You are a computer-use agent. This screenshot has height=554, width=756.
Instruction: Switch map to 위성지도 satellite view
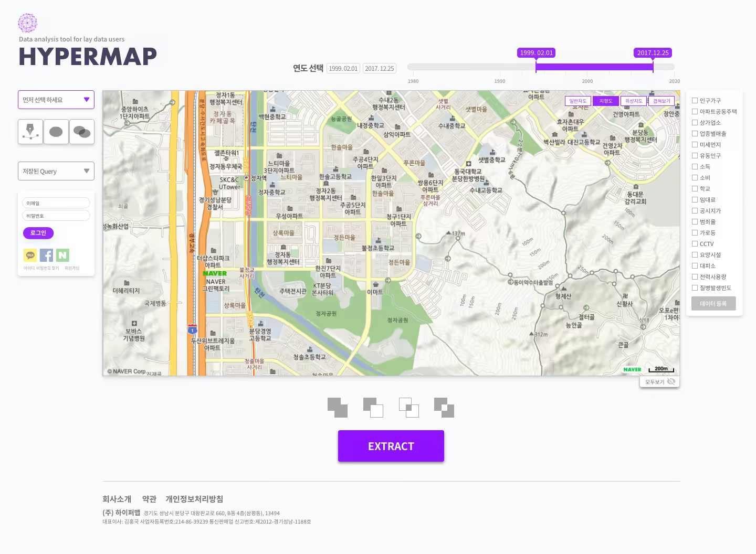[x=633, y=101]
